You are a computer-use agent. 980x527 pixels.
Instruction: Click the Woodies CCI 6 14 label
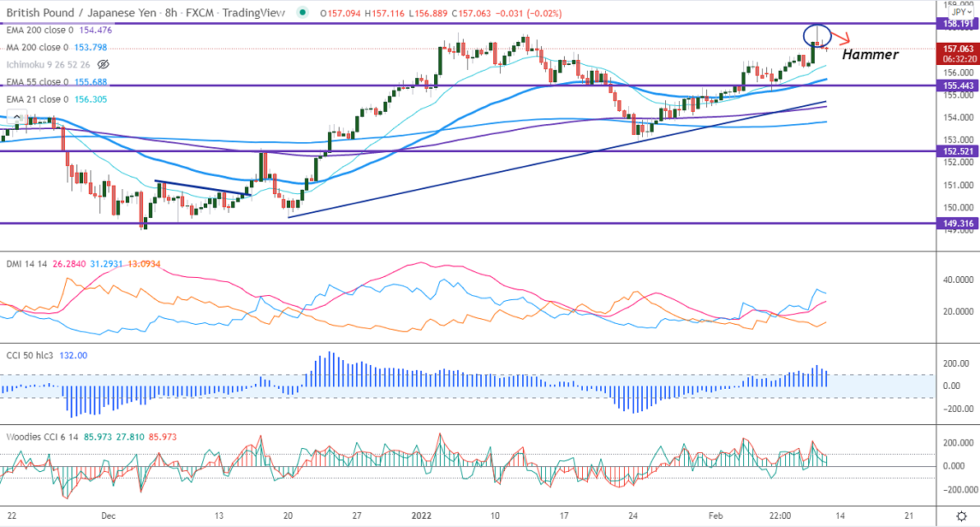coord(42,437)
